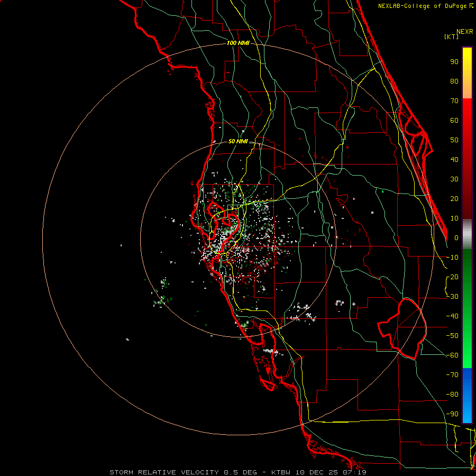Click the -50 value on the velocity scale

click(452, 336)
